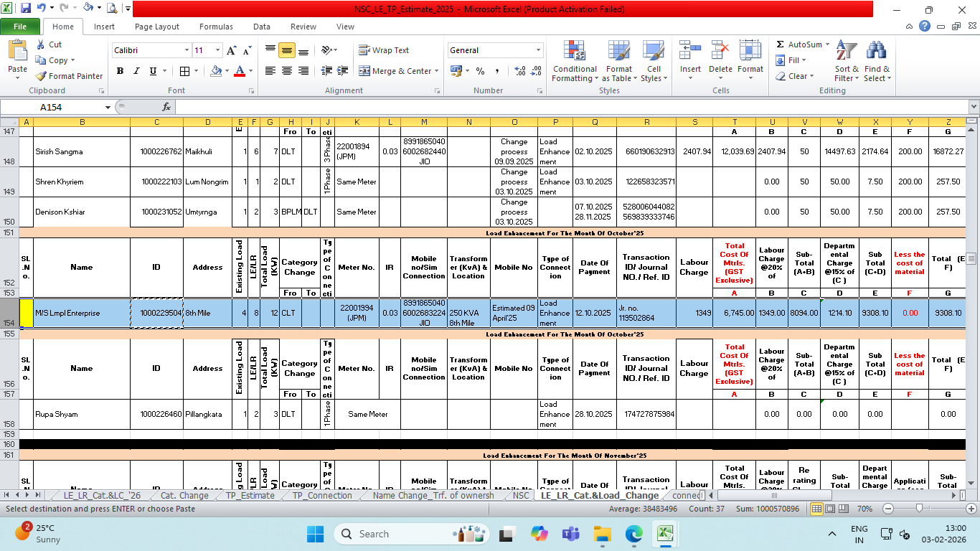Screen dimensions: 980x551
Task: Click the Clear button in Editing group
Action: click(x=797, y=76)
